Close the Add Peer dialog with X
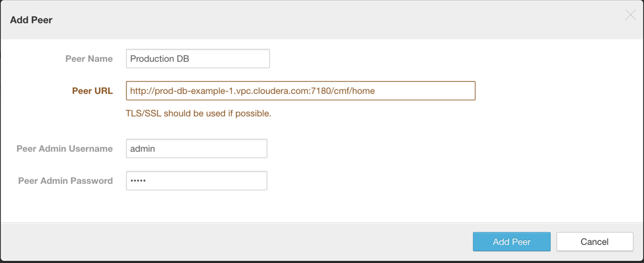 (630, 15)
